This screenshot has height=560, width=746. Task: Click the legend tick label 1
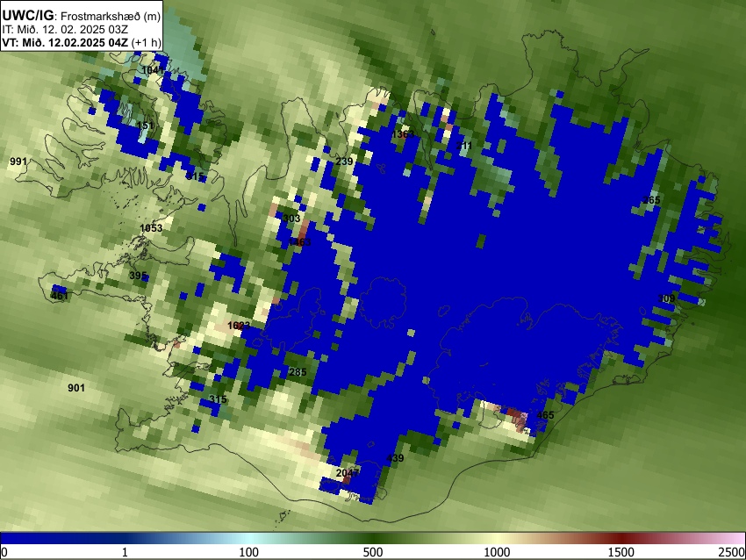click(x=125, y=552)
